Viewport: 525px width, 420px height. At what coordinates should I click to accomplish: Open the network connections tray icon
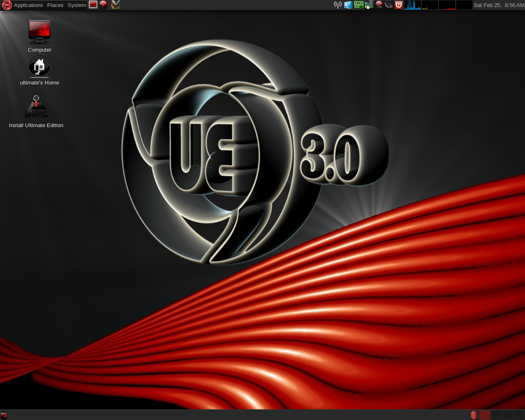coord(369,5)
